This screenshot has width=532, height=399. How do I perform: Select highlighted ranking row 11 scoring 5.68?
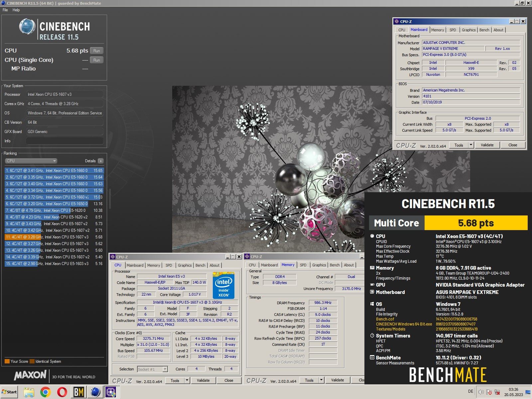coord(54,237)
